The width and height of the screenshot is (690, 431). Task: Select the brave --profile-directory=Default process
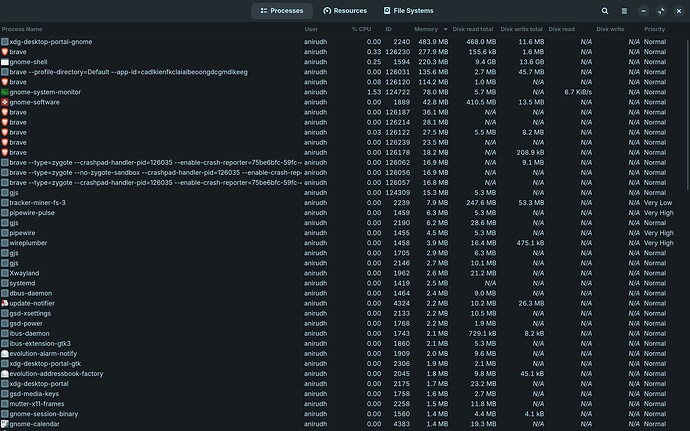[343, 72]
